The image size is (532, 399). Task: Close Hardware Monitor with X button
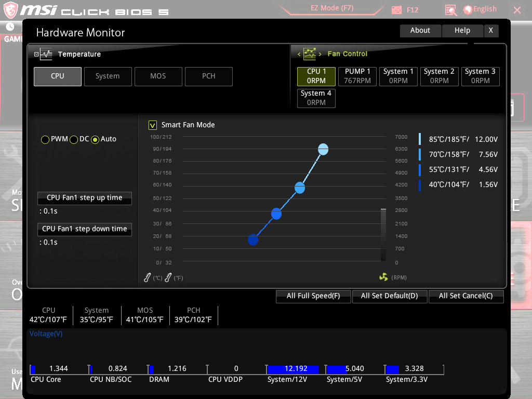coord(491,31)
